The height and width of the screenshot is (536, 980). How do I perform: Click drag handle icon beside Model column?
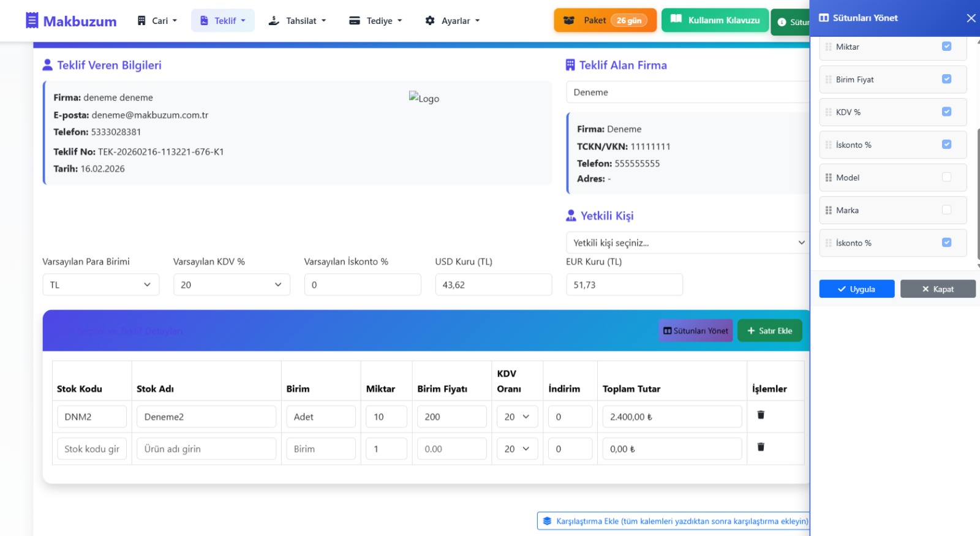(829, 178)
